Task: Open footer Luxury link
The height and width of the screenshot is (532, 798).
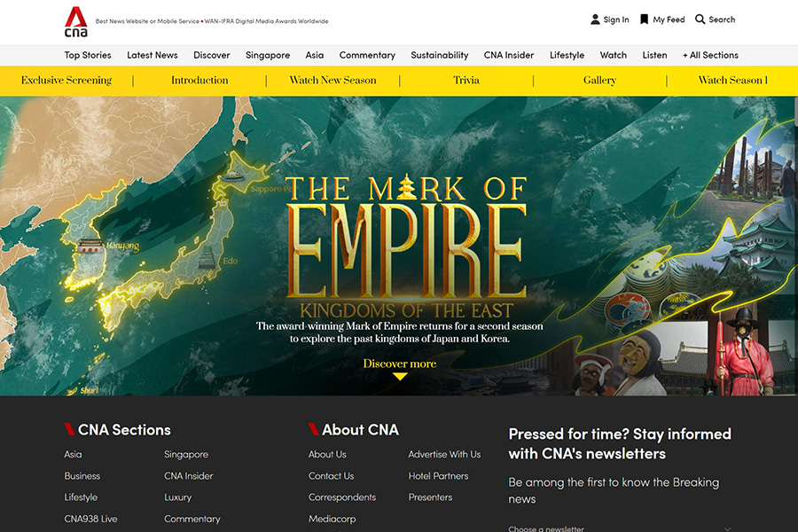Action: pyautogui.click(x=177, y=497)
